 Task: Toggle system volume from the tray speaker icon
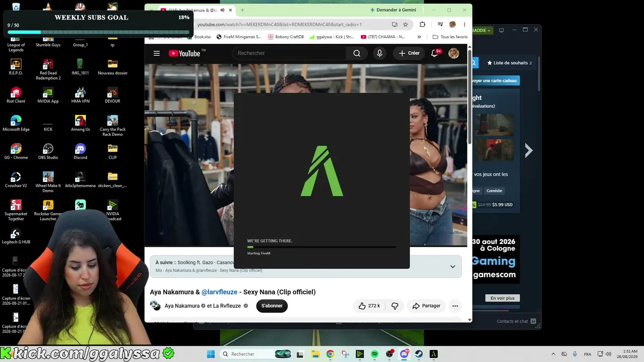608,354
